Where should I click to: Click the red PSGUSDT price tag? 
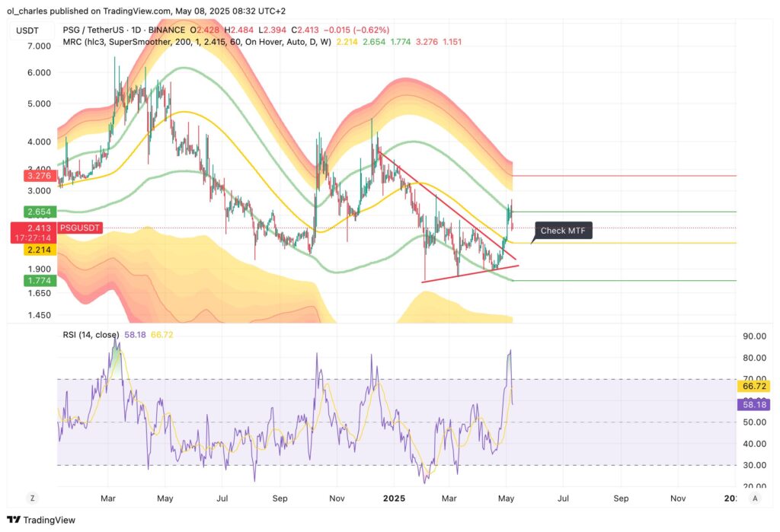(78, 228)
